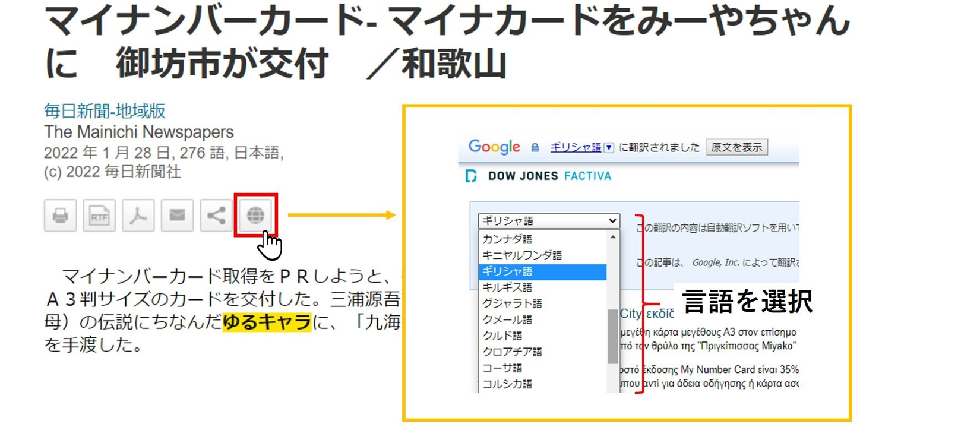
Task: Email the article via envelope icon
Action: coord(177,215)
